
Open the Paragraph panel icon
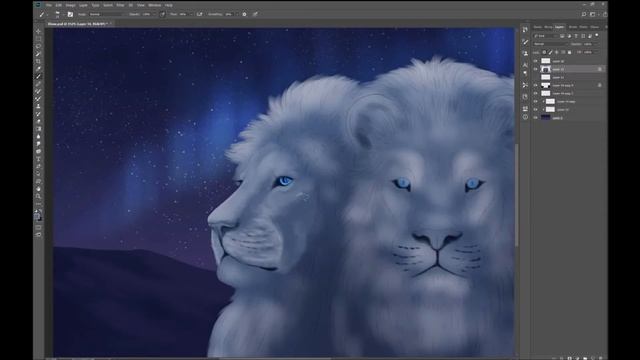pos(525,73)
